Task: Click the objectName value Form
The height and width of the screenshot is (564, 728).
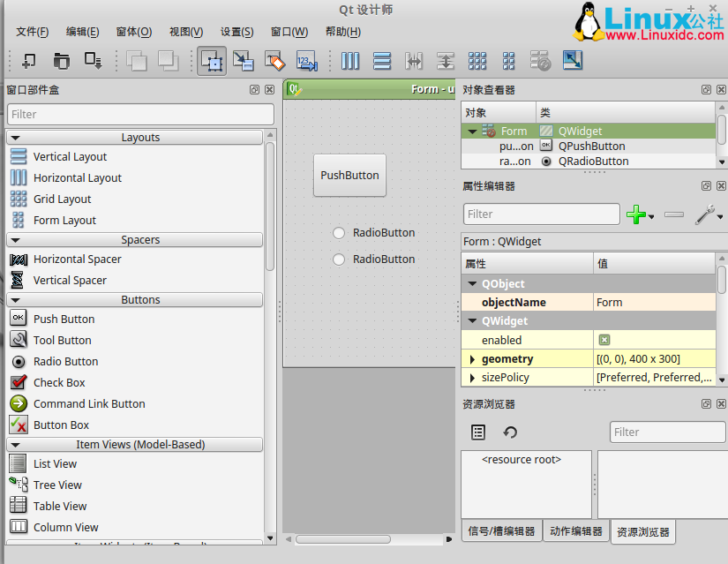Action: pos(654,303)
